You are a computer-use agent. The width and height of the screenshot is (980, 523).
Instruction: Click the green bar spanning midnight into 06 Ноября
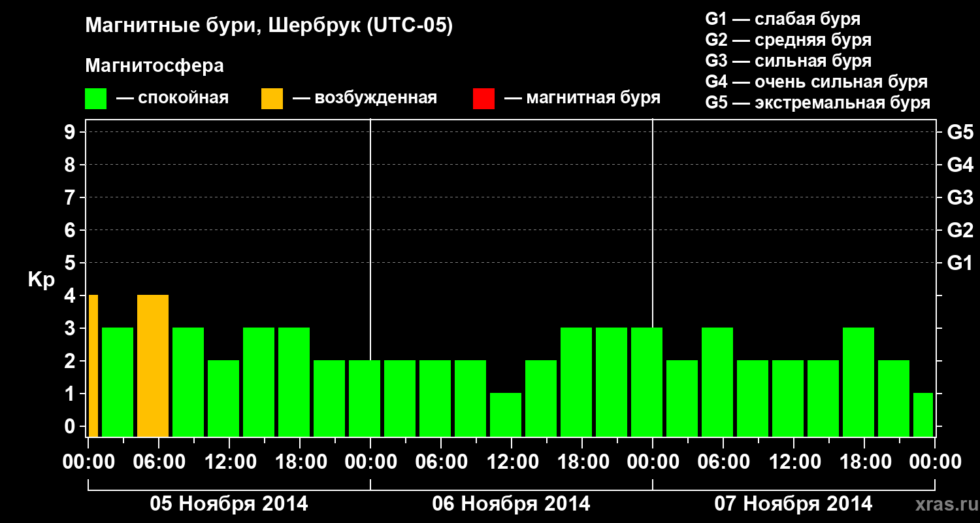click(365, 398)
